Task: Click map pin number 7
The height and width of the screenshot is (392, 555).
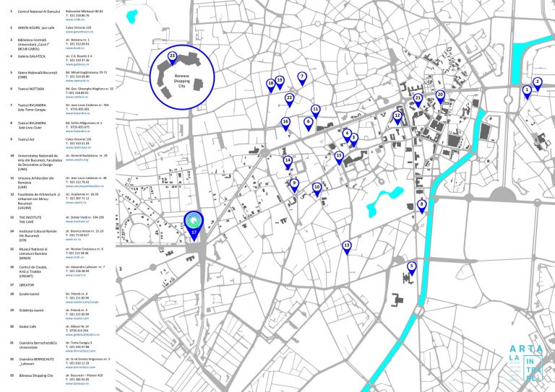Action: click(x=302, y=77)
